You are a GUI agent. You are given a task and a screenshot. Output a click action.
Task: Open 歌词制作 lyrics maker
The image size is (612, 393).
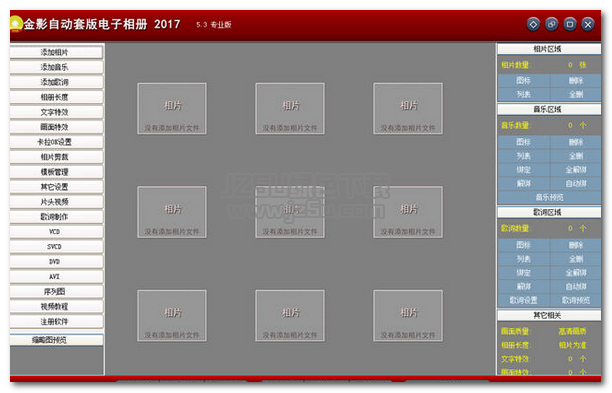[56, 217]
